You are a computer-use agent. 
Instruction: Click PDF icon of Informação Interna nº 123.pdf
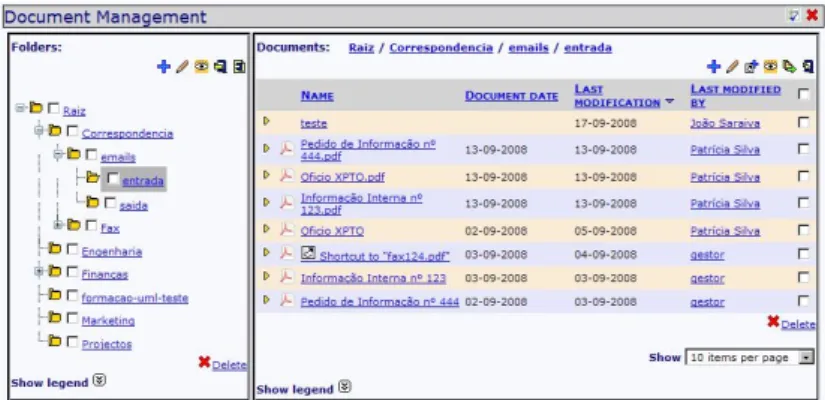click(286, 203)
